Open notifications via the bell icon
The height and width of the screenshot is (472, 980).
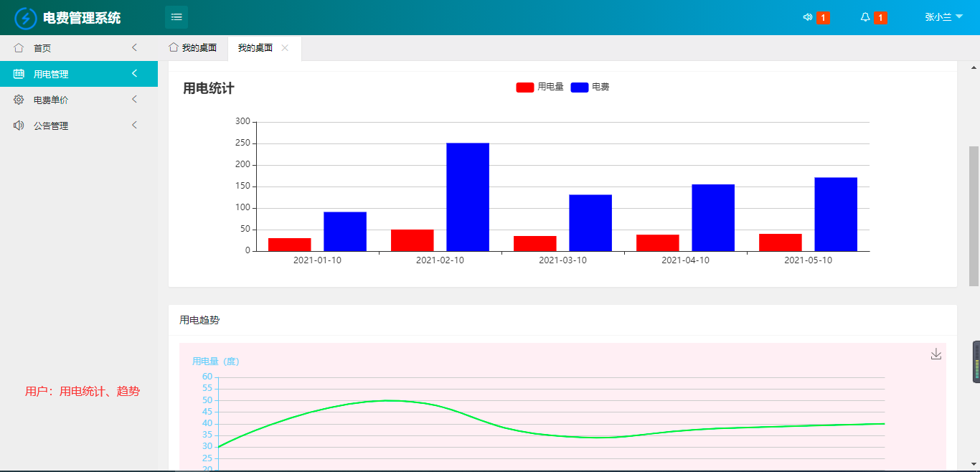pos(865,17)
